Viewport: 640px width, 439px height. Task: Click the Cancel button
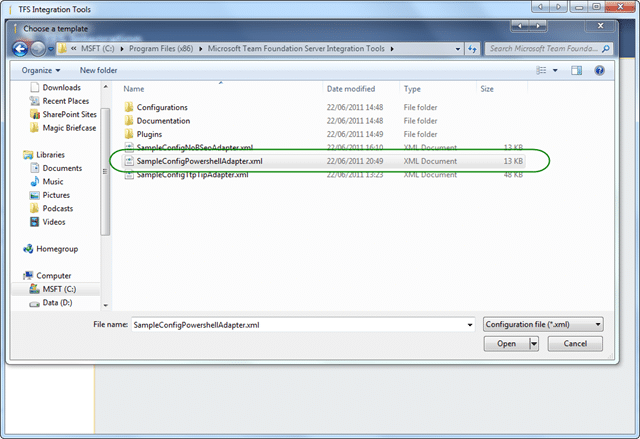click(x=575, y=344)
